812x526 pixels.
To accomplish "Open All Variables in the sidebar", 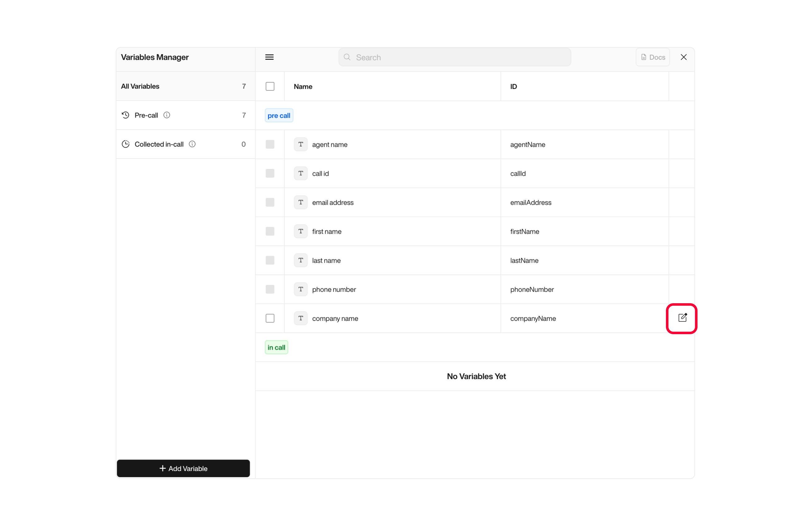I will pyautogui.click(x=140, y=86).
